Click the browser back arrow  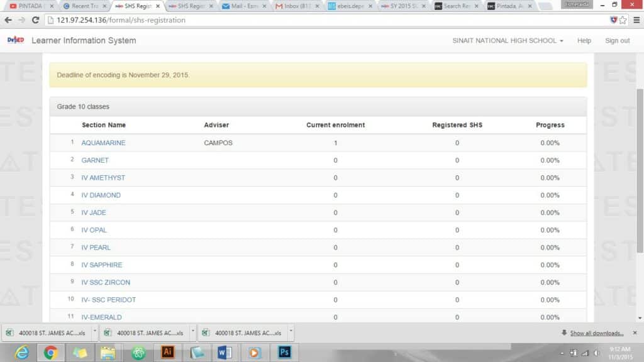coord(8,20)
